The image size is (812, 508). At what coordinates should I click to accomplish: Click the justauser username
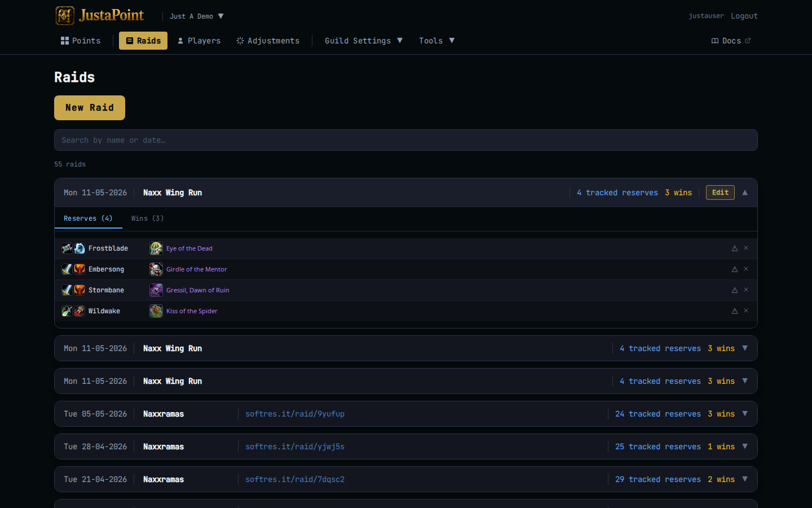[706, 16]
